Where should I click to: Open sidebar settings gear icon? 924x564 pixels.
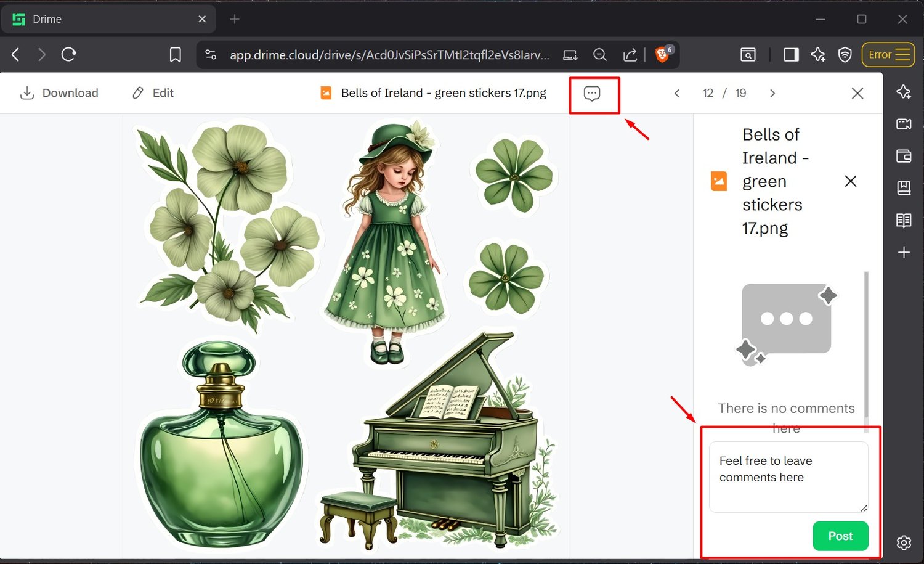point(904,542)
